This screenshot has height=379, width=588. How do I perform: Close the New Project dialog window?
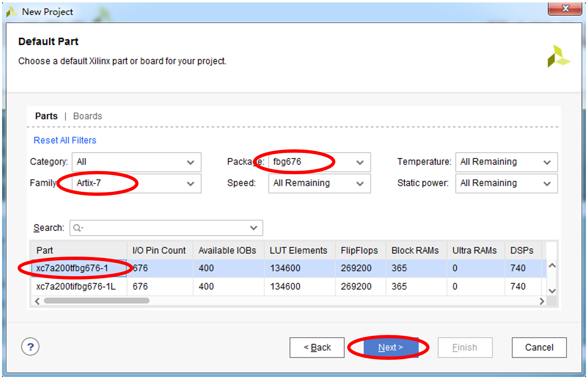(565, 9)
